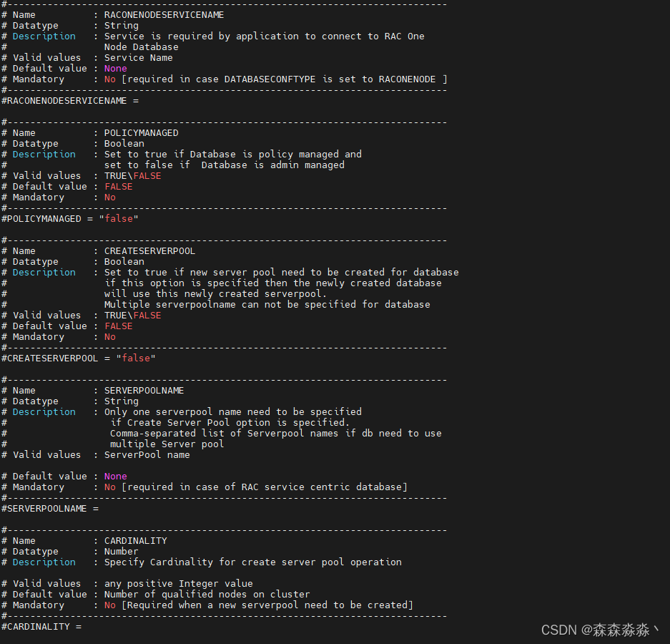
Task: Select the Service Name valid values text
Action: point(132,57)
